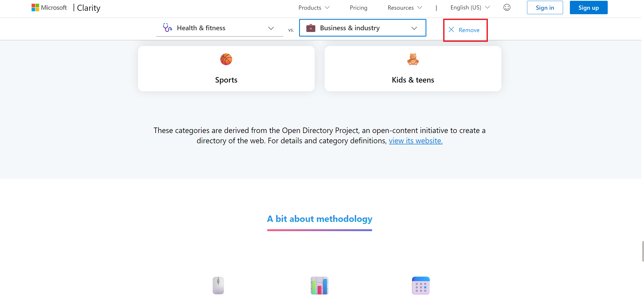Image resolution: width=644 pixels, height=295 pixels.
Task: Click the mouse peripheral icon at bottom
Action: [x=218, y=285]
